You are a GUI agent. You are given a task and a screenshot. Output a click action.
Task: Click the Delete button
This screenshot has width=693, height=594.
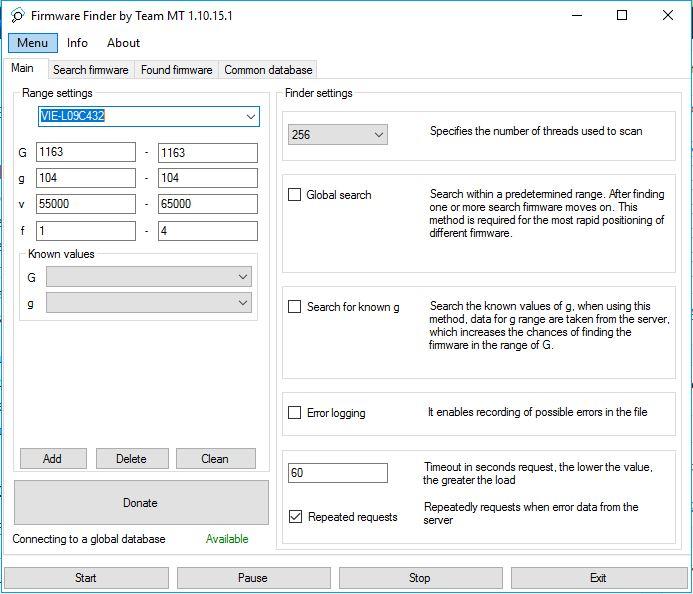click(132, 459)
